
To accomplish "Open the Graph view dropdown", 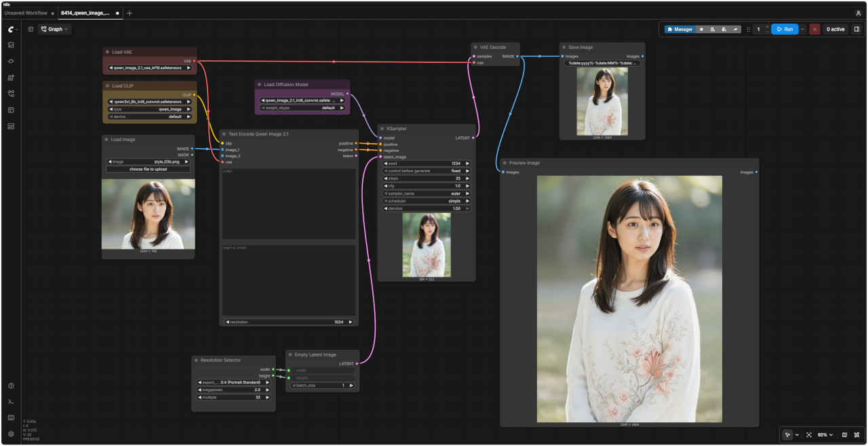I will (x=54, y=29).
